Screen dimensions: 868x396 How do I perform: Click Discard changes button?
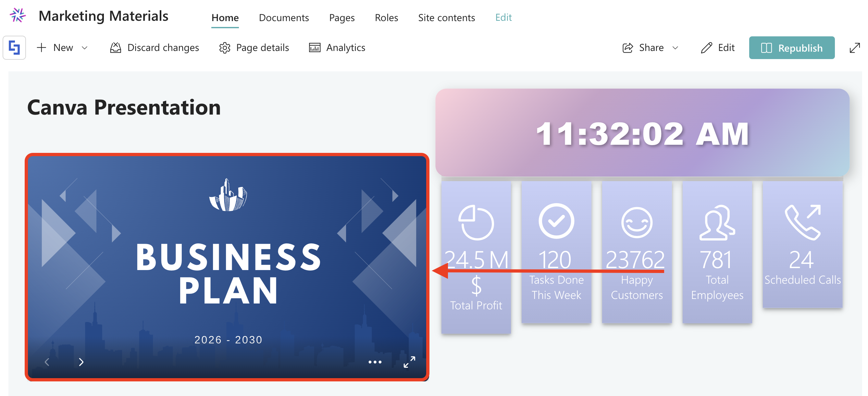(154, 47)
